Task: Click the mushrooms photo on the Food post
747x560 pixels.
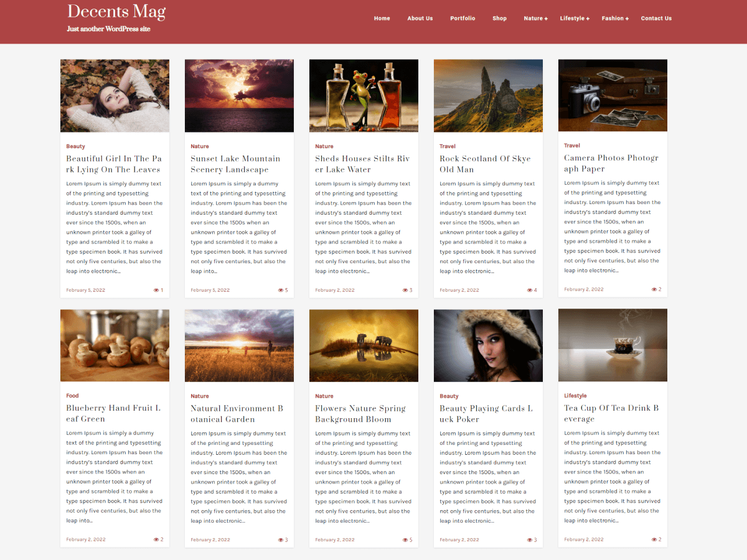Action: point(115,345)
